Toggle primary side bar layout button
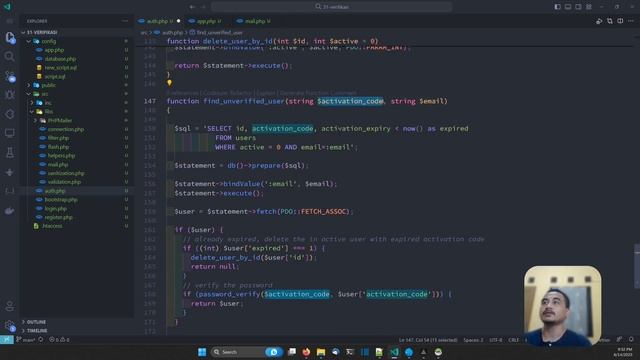Image resolution: width=640 pixels, height=360 pixels. coord(557,7)
